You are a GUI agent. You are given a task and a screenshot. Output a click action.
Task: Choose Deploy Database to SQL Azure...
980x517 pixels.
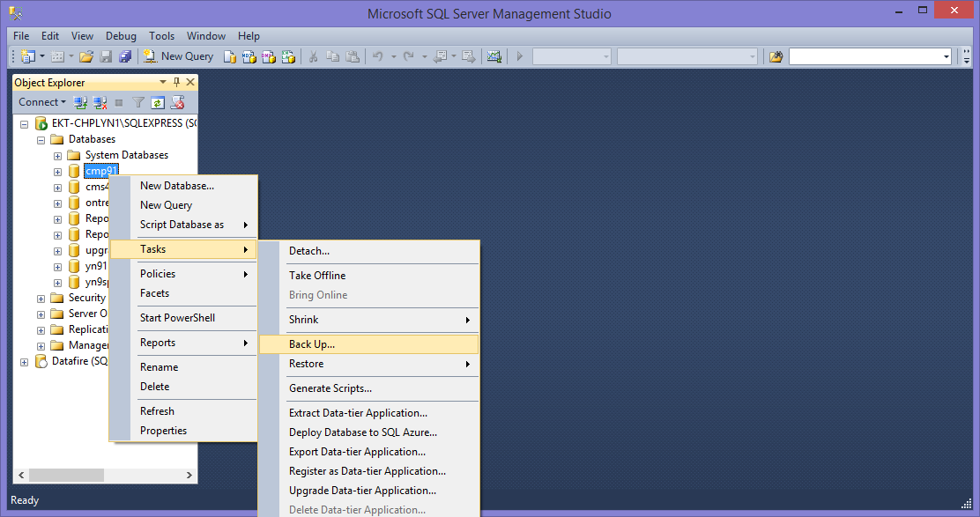click(x=368, y=432)
